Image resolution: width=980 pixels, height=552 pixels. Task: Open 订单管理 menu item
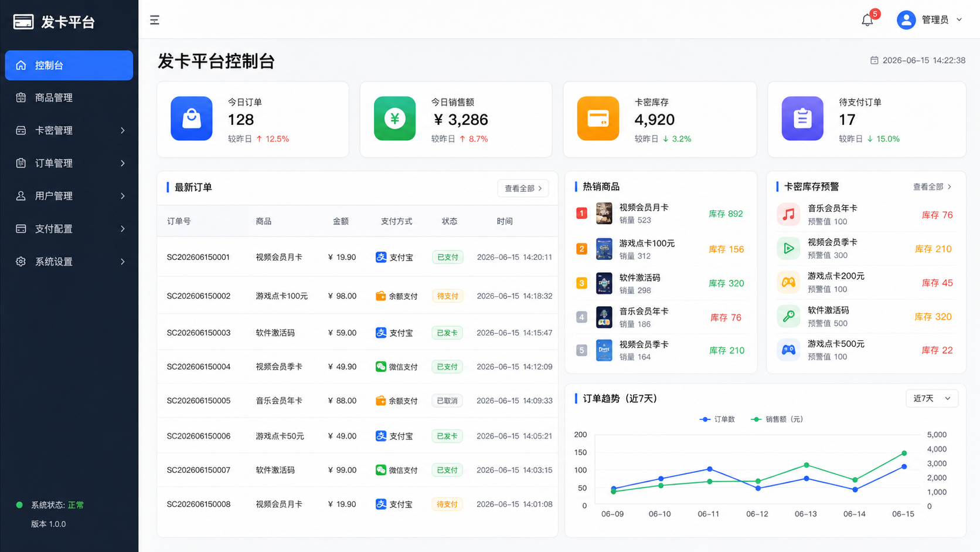coord(69,163)
